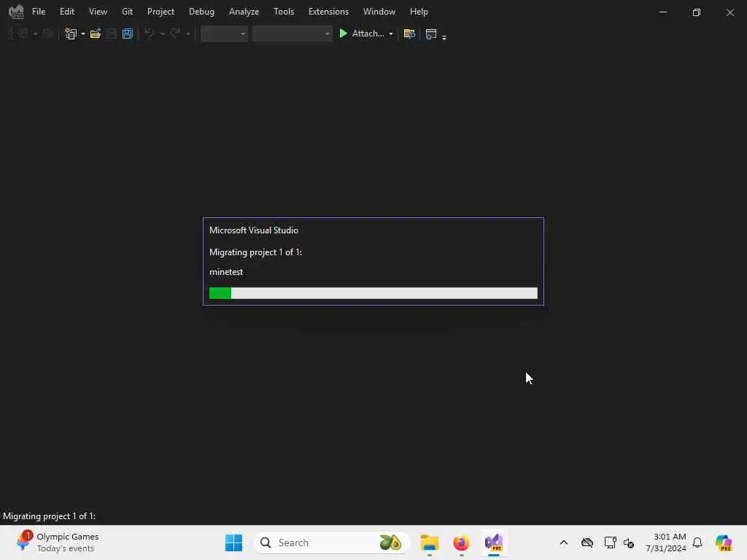Click the status bar migrating message
Screen dimensions: 747x560
point(49,516)
